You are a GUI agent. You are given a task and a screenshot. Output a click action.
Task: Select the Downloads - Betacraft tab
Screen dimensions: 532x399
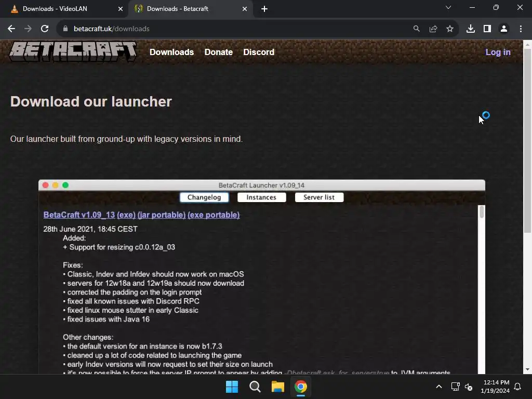tap(190, 9)
